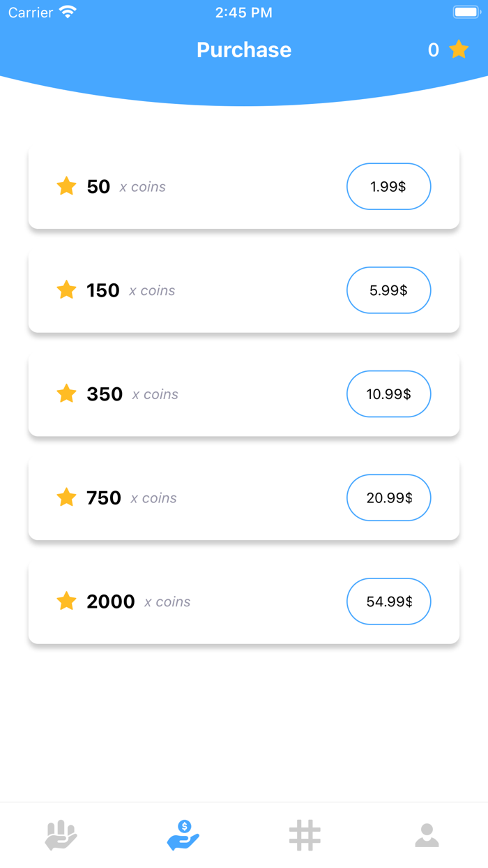Click the star icon beside the 350 coins pack
The image size is (488, 868).
pyautogui.click(x=66, y=394)
